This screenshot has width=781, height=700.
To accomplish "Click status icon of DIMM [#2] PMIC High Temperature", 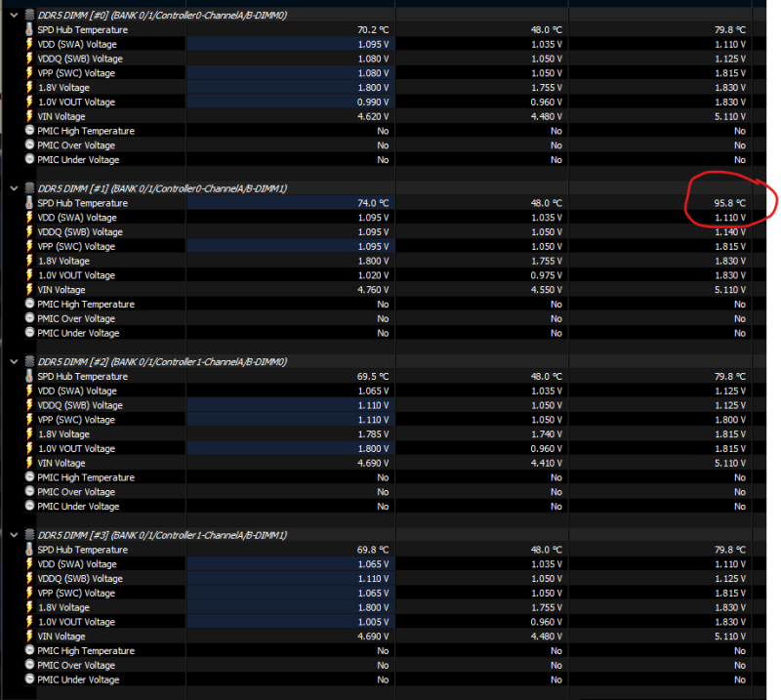I will click(x=30, y=477).
